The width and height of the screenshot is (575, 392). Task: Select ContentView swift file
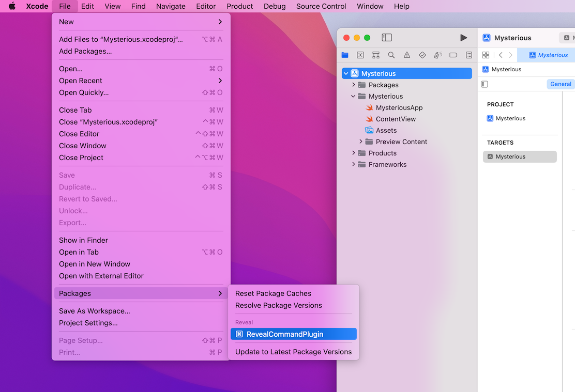(396, 119)
